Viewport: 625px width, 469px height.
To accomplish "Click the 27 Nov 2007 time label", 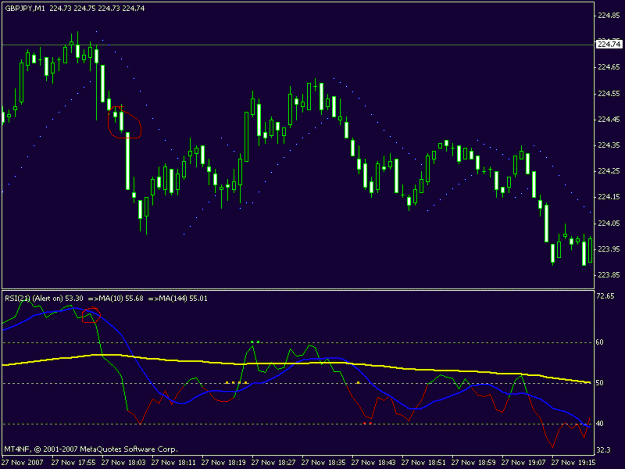I will [x=22, y=463].
